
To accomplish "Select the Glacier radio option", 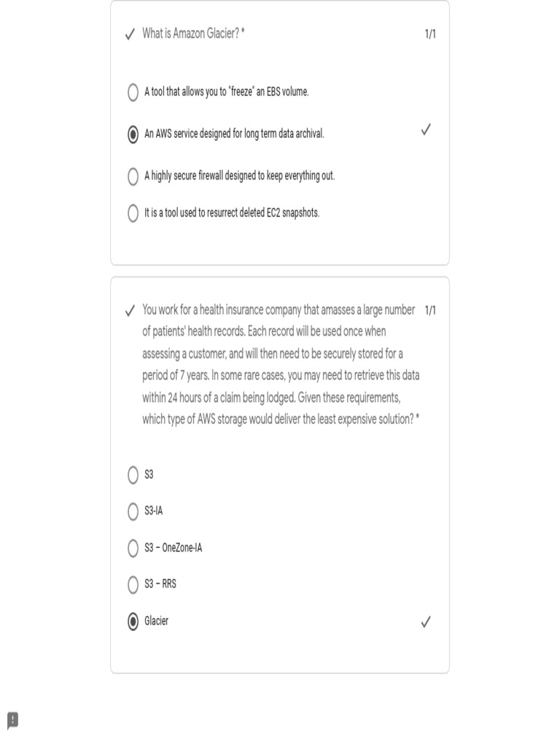I will [133, 622].
